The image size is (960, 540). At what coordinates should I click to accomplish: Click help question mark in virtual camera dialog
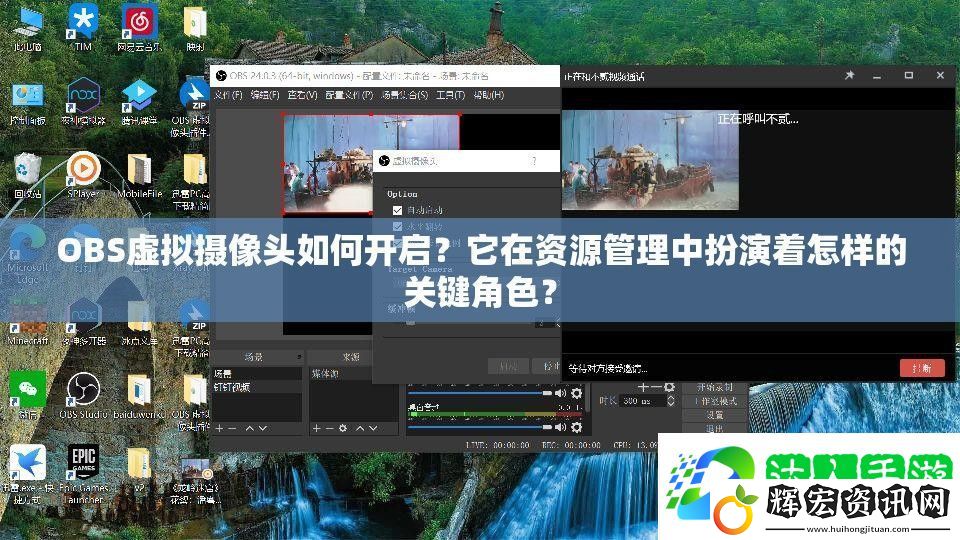534,161
